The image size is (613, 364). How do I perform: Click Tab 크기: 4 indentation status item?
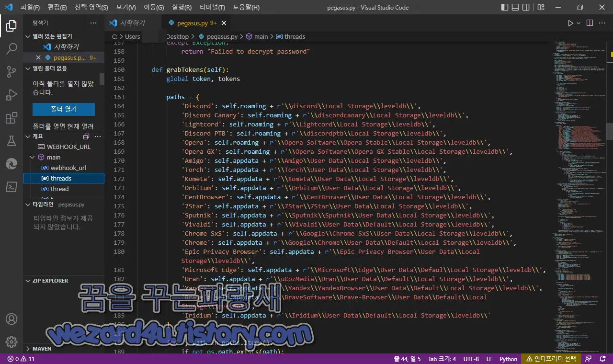[x=442, y=359]
